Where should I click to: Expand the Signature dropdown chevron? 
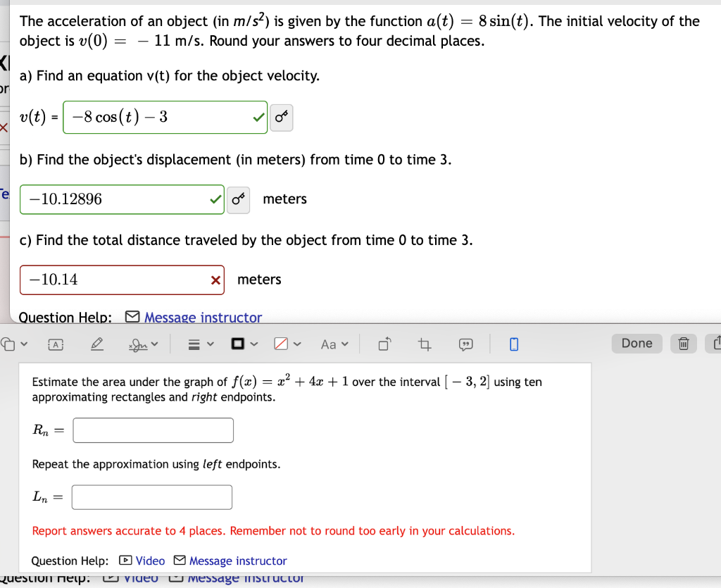[x=154, y=344]
